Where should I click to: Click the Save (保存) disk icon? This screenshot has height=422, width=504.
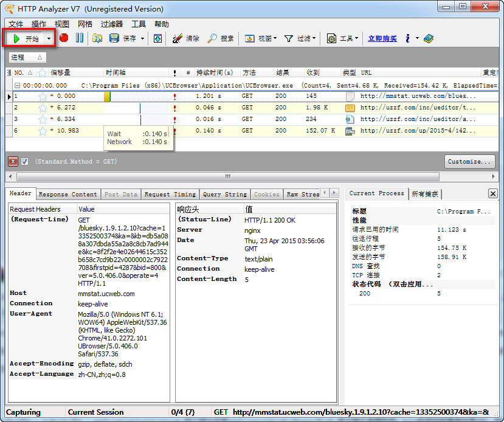coord(114,38)
